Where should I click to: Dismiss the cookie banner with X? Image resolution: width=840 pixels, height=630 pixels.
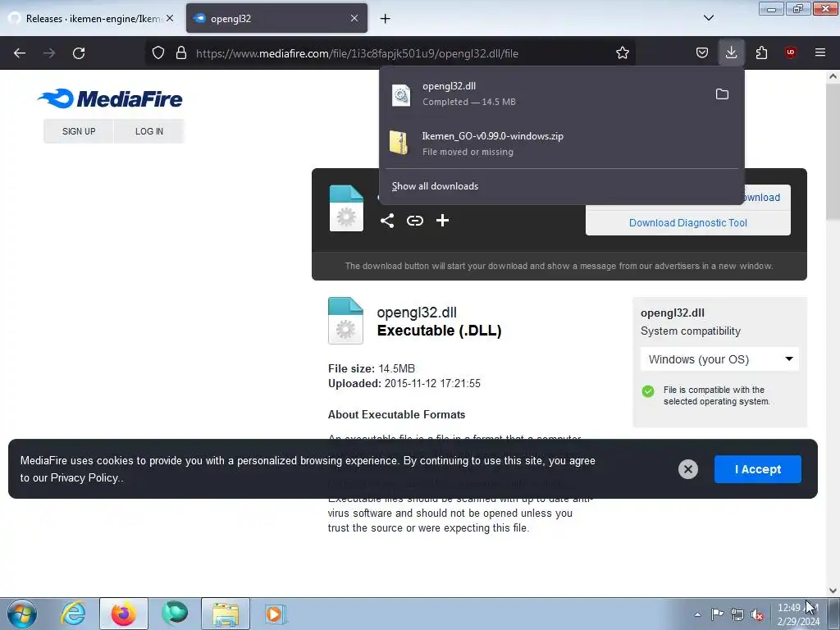coord(688,469)
